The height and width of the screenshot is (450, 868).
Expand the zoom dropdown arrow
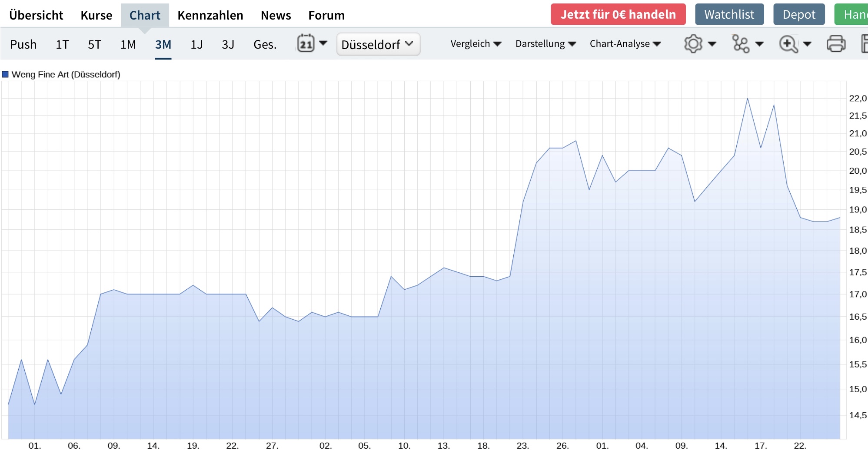807,44
